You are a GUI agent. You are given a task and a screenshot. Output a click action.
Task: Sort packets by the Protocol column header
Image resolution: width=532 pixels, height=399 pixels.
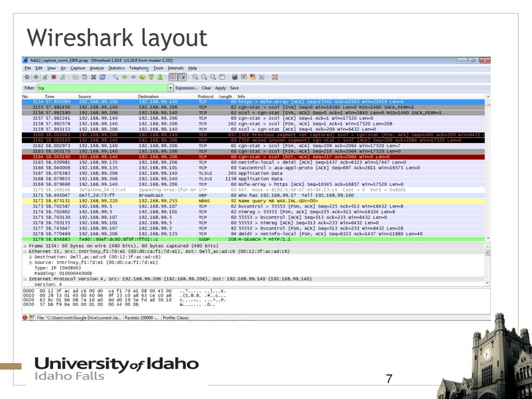coord(205,96)
